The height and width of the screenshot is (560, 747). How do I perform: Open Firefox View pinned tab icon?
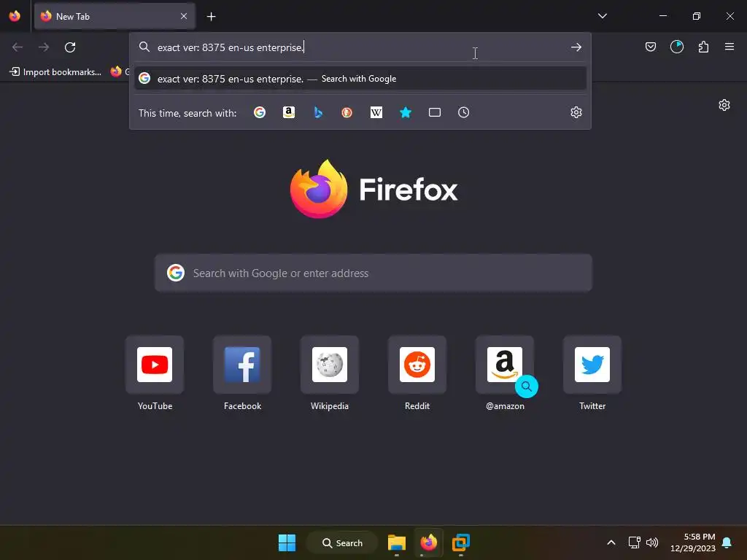pos(15,16)
